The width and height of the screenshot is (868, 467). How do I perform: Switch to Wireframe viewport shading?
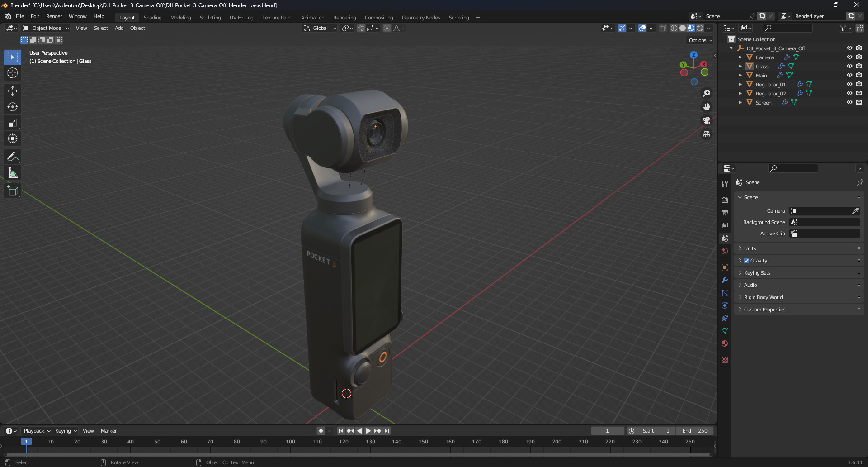click(674, 28)
